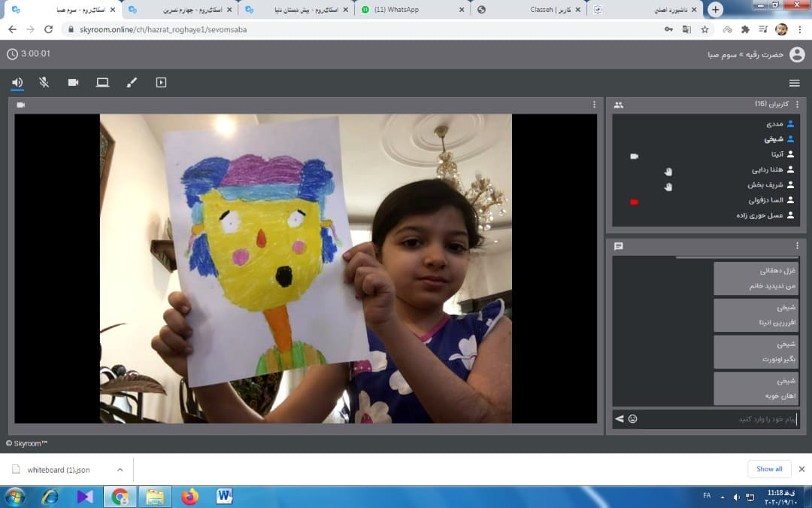
Task: Send the chat message with arrow icon
Action: click(x=620, y=418)
